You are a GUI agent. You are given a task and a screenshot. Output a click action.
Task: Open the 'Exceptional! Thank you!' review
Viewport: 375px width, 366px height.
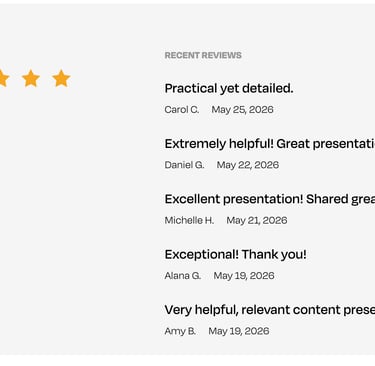(236, 254)
